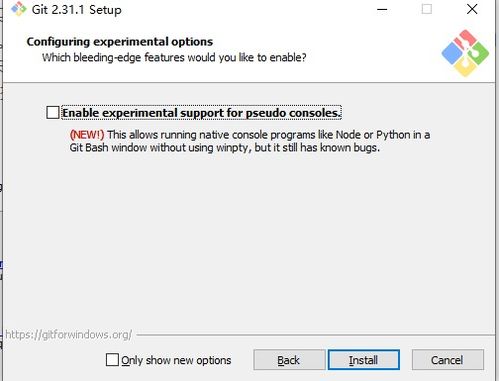Screen dimensions: 499x381
Task: Enable experimental support for pseudo consoles checkbox
Action: (x=53, y=113)
